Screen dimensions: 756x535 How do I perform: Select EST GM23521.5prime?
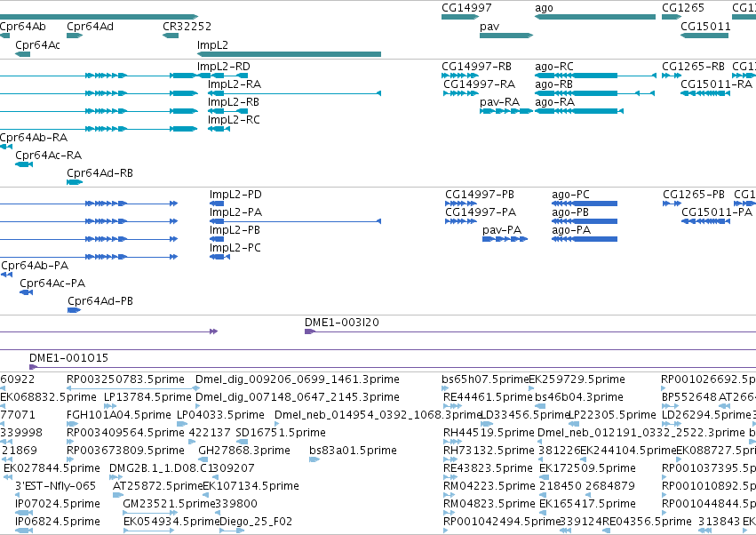(x=169, y=504)
